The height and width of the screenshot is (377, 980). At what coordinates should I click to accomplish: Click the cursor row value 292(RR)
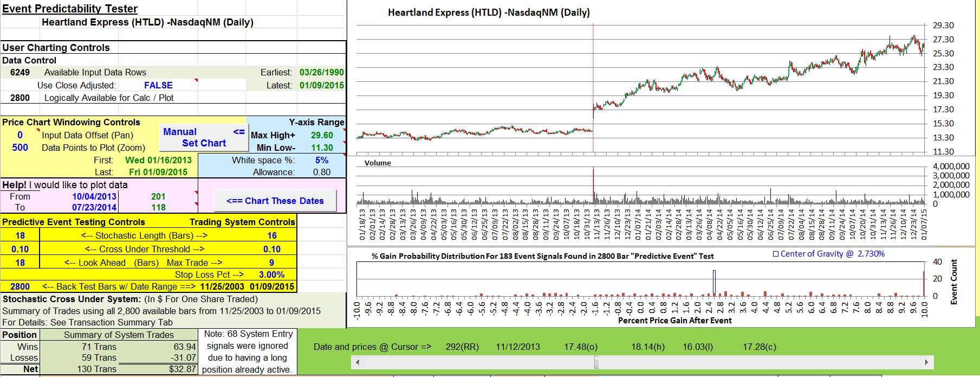[462, 347]
